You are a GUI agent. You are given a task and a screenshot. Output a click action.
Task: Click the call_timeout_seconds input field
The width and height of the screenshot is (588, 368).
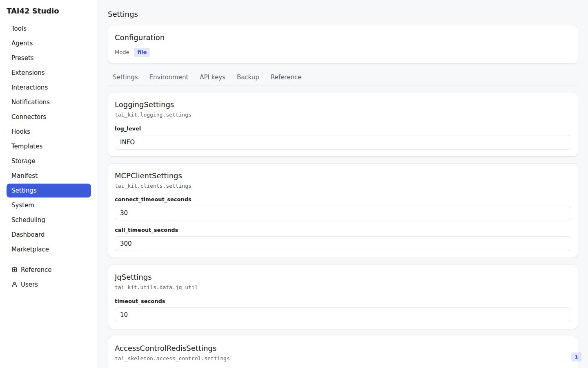pos(343,244)
